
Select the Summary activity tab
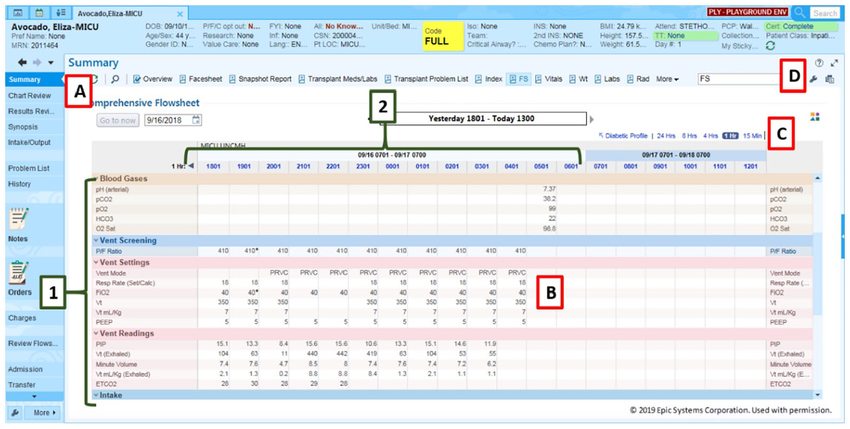point(34,79)
